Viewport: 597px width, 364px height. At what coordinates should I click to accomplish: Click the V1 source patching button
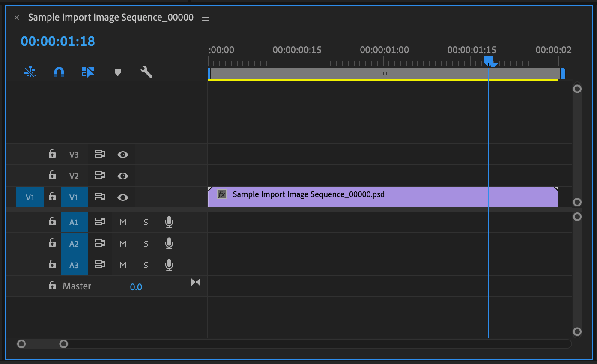(30, 197)
